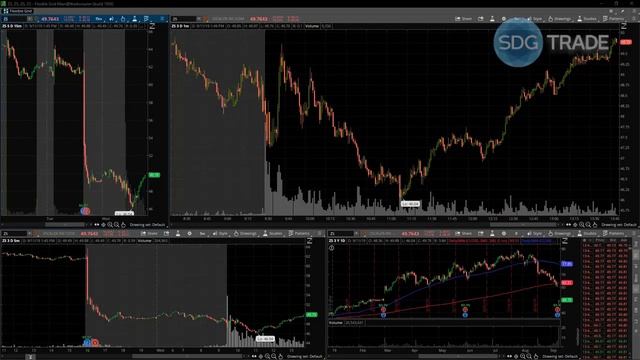This screenshot has width=640, height=360.
Task: Open Drawings menu in bottom-right chart toolbar
Action: pyautogui.click(x=560, y=233)
